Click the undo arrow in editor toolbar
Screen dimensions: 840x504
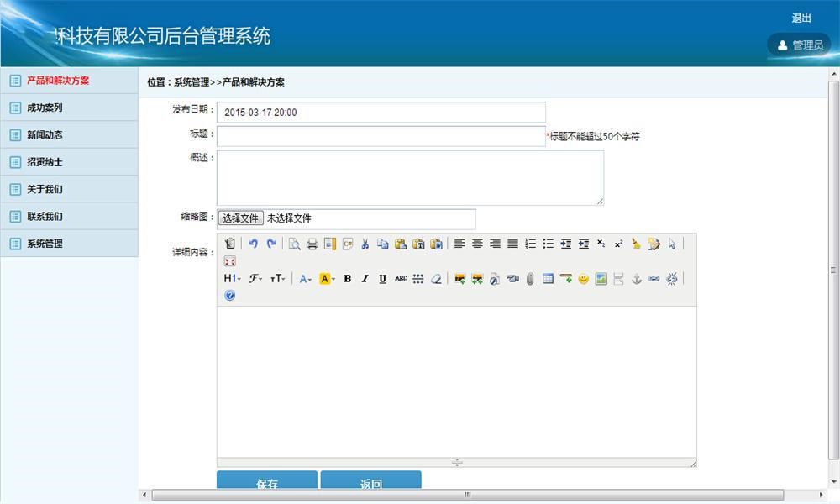pos(253,244)
